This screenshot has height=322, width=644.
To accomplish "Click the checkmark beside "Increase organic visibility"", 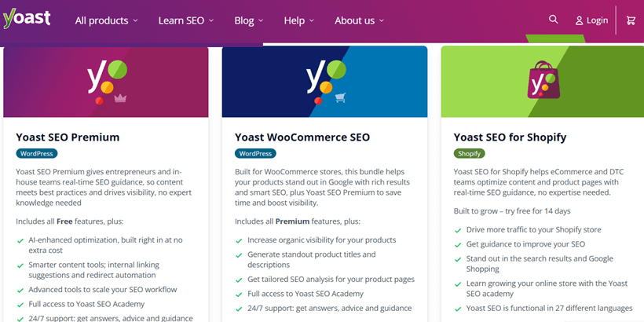I will [239, 240].
